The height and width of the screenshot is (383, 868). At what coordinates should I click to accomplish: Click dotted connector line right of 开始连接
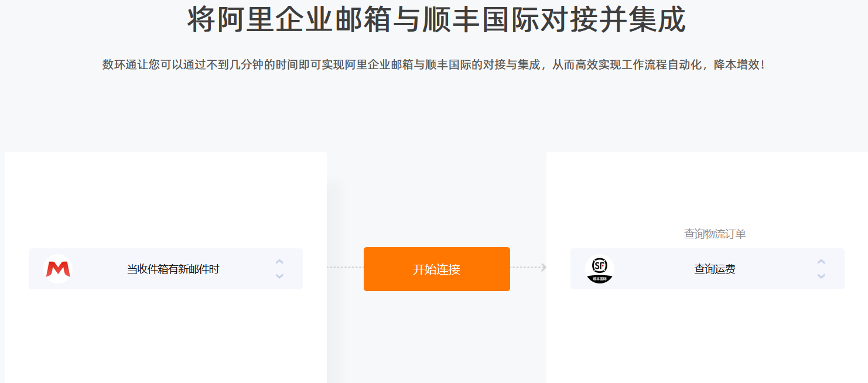(x=526, y=268)
